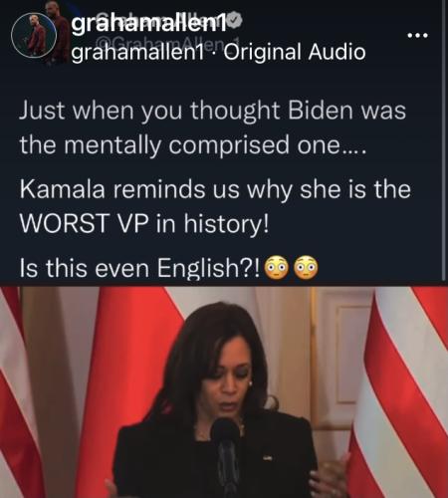
Task: Click grahamallen1 in the audio attribution line
Action: (x=137, y=53)
